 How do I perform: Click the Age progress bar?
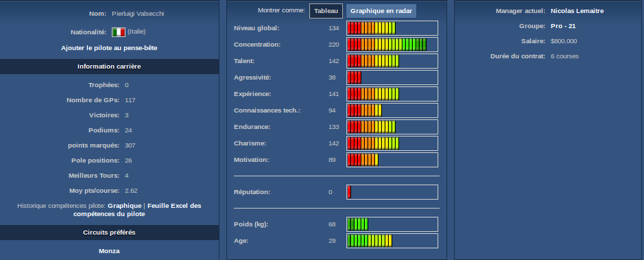392,241
